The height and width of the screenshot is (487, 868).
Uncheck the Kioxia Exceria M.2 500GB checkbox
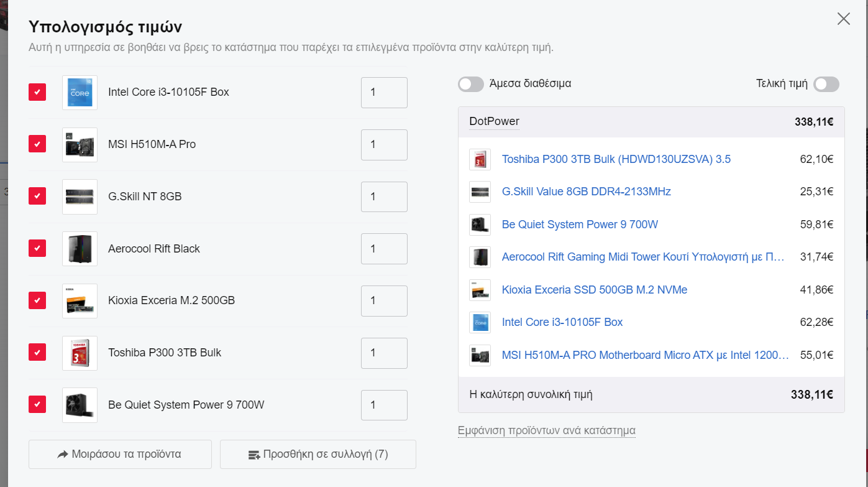[x=37, y=300]
